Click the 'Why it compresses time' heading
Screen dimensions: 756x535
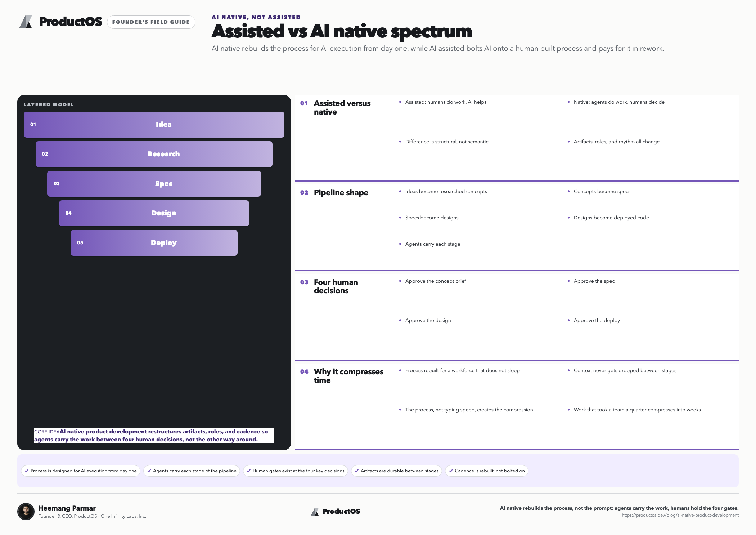pyautogui.click(x=348, y=376)
